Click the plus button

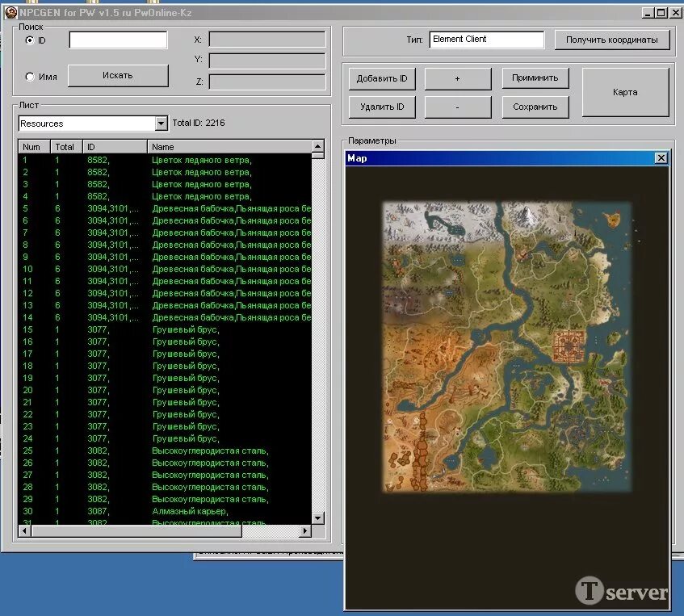[x=458, y=78]
